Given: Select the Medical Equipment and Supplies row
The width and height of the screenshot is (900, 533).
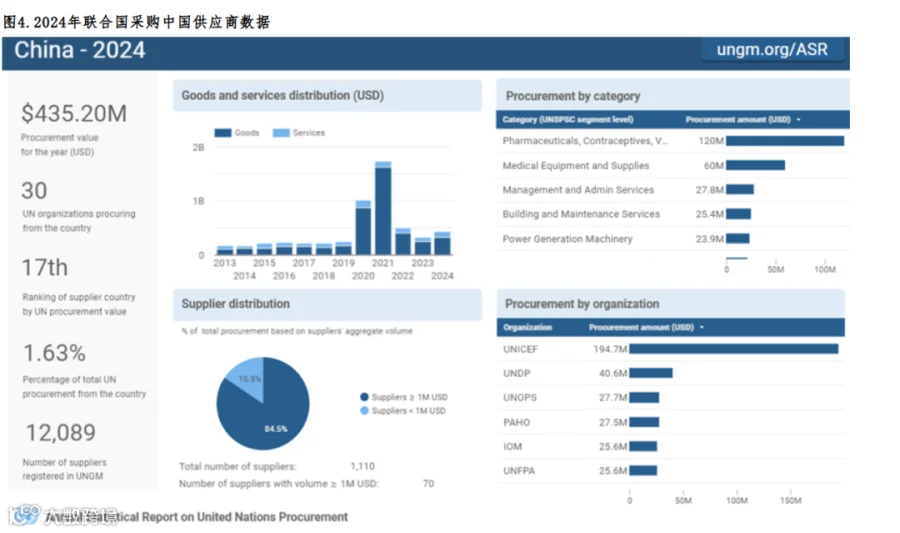Looking at the screenshot, I should pos(673,165).
